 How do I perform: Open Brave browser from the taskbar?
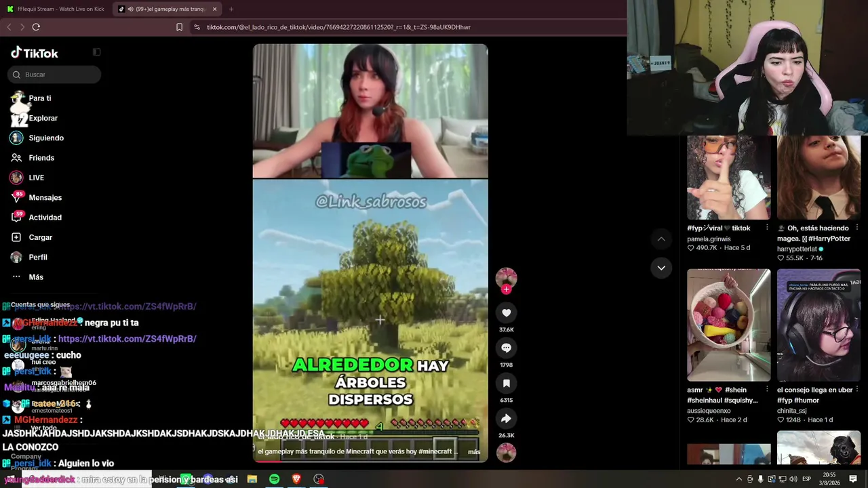[x=296, y=479]
